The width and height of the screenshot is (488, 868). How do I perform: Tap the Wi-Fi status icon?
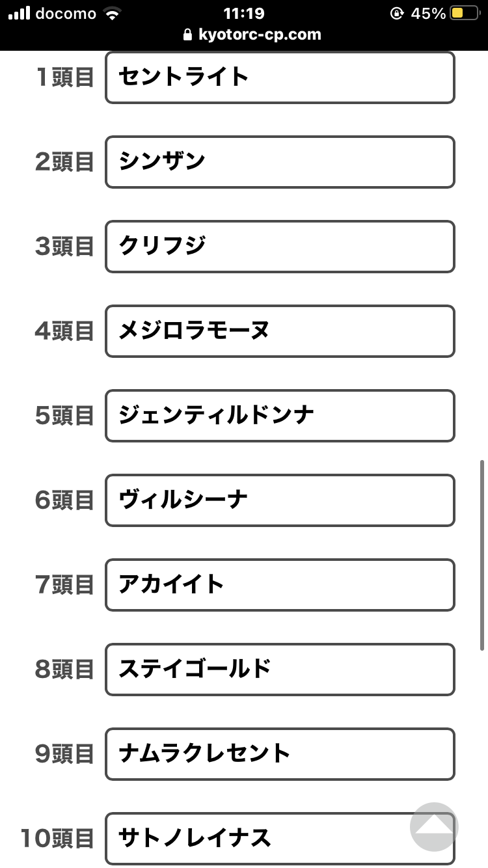coord(113,14)
